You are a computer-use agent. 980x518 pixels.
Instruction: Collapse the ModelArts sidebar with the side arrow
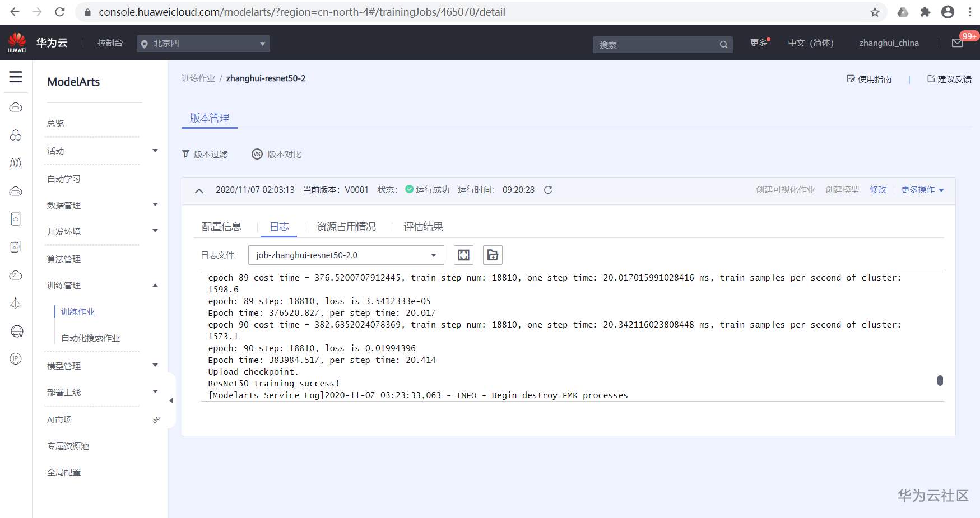point(171,400)
